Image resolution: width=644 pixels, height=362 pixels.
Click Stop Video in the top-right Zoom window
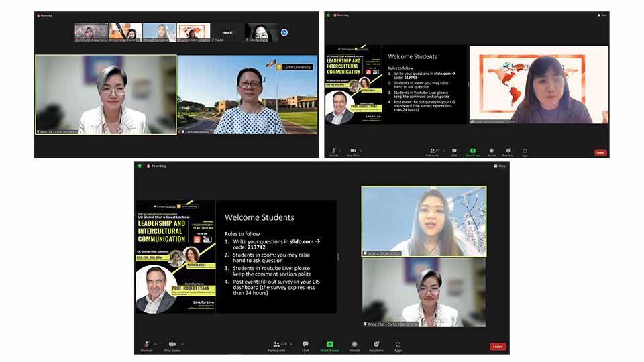click(353, 153)
